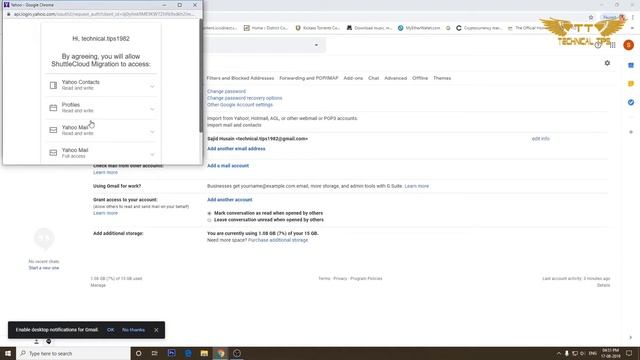The image size is (640, 360).
Task: Click Add another email address link
Action: coord(236,149)
